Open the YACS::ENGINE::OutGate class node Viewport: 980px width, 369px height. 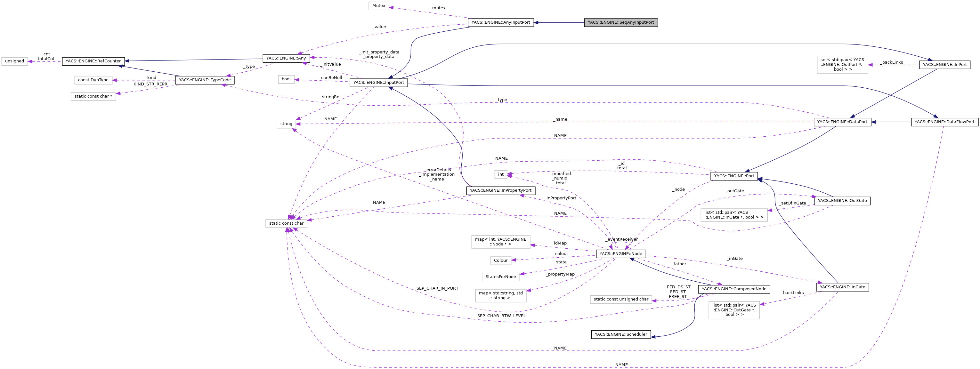(842, 200)
